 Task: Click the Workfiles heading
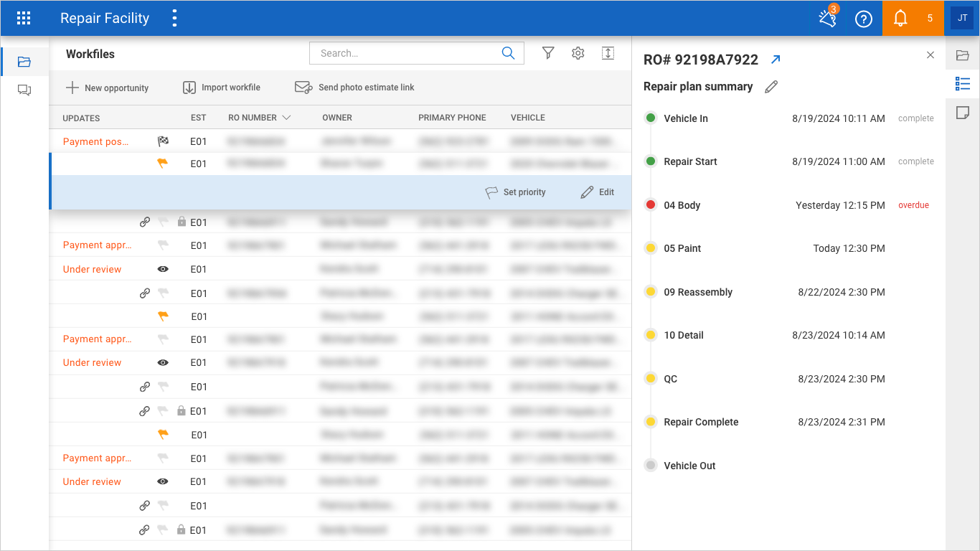[90, 54]
